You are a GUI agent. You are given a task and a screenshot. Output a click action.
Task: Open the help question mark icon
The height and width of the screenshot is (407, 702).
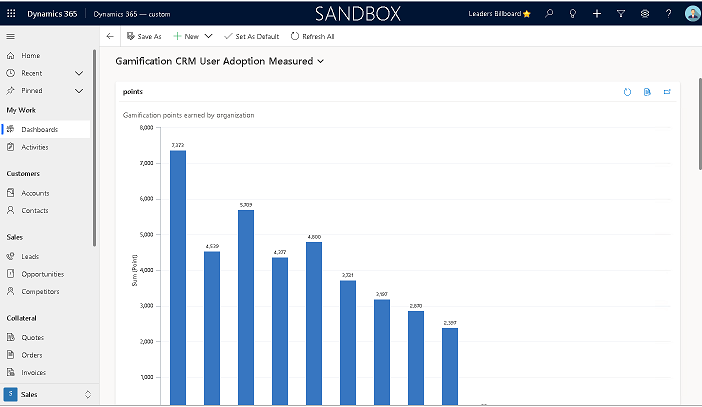coord(668,13)
